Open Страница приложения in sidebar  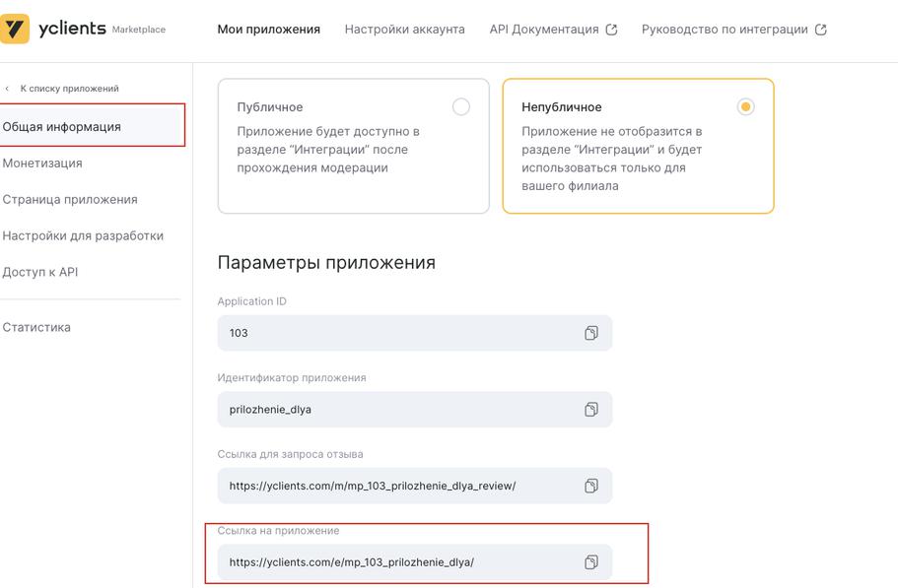(70, 200)
